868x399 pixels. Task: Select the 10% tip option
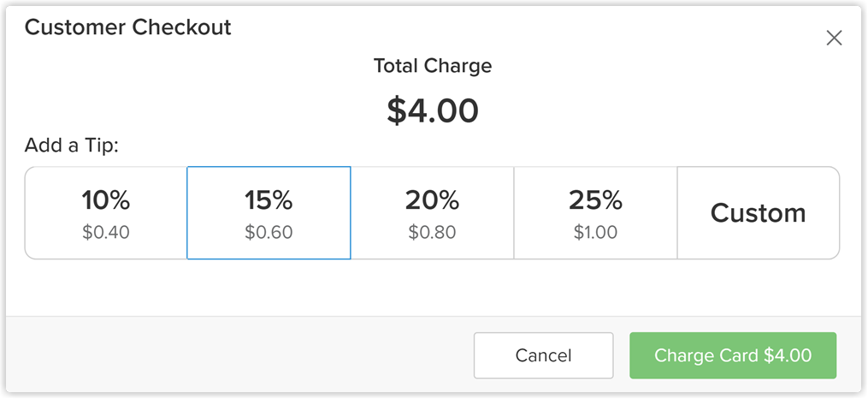click(106, 213)
